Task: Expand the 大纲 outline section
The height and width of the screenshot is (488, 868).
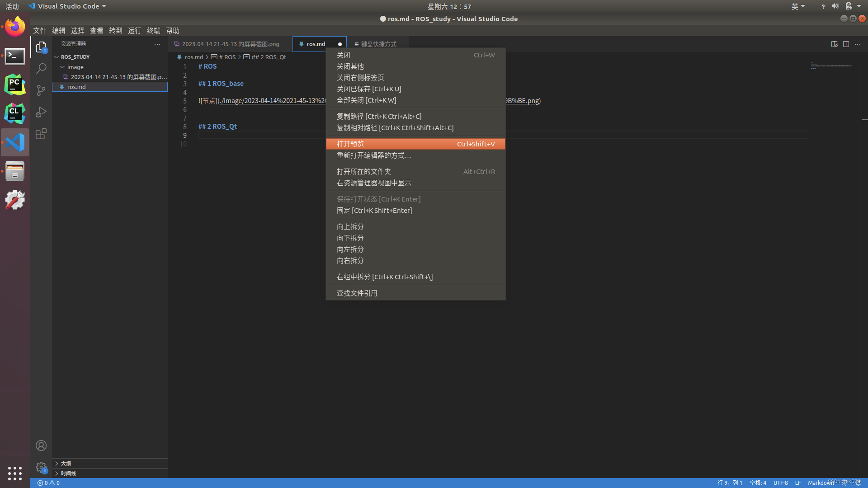Action: tap(65, 463)
